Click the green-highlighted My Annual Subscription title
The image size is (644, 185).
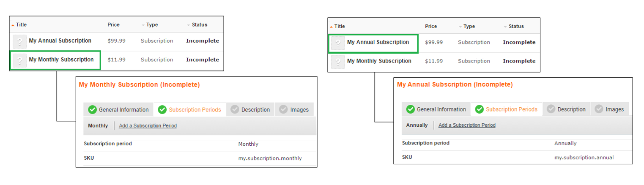tap(378, 43)
